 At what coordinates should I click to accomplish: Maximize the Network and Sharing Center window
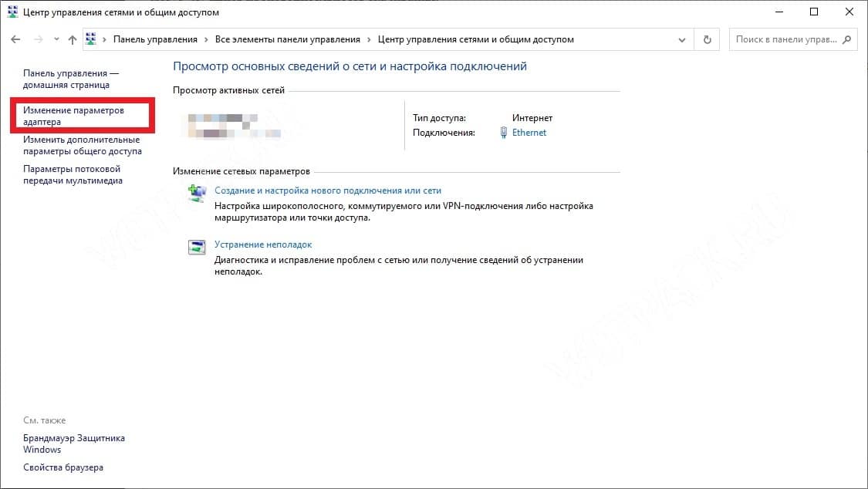(x=814, y=12)
